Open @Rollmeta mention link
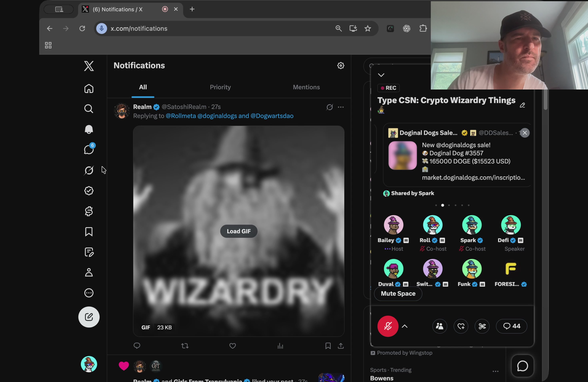The width and height of the screenshot is (588, 382). [x=181, y=116]
